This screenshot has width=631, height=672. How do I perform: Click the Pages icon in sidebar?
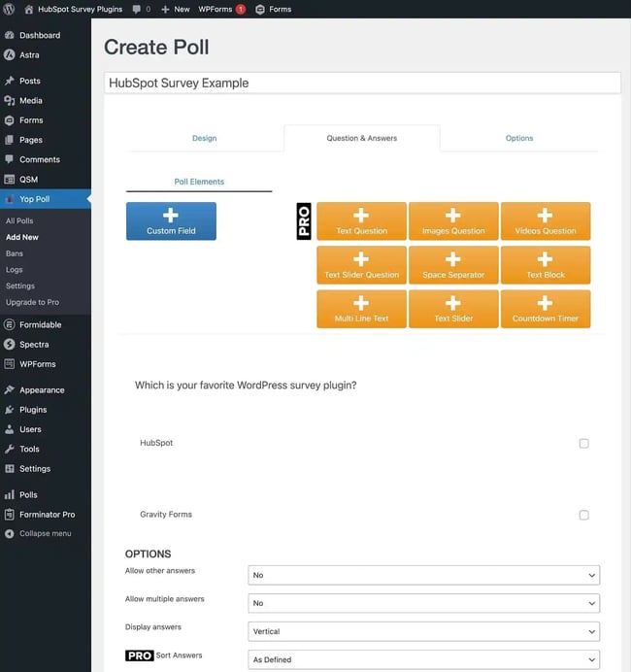(x=10, y=140)
